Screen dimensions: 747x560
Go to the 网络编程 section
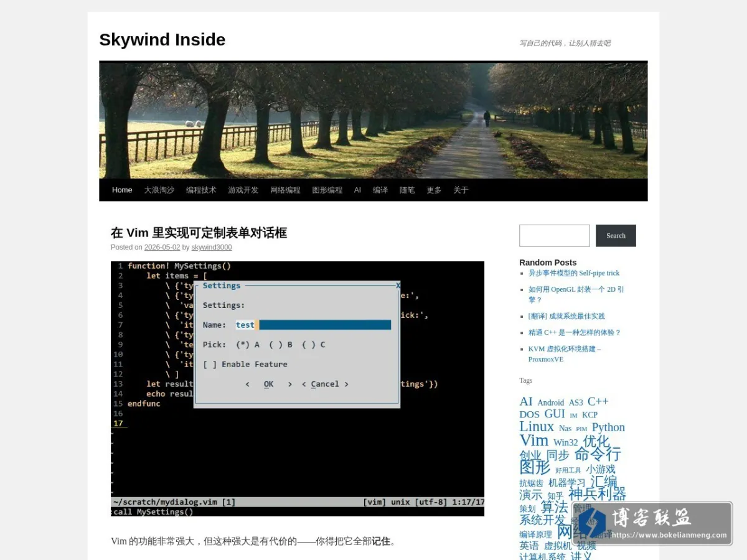coord(285,190)
